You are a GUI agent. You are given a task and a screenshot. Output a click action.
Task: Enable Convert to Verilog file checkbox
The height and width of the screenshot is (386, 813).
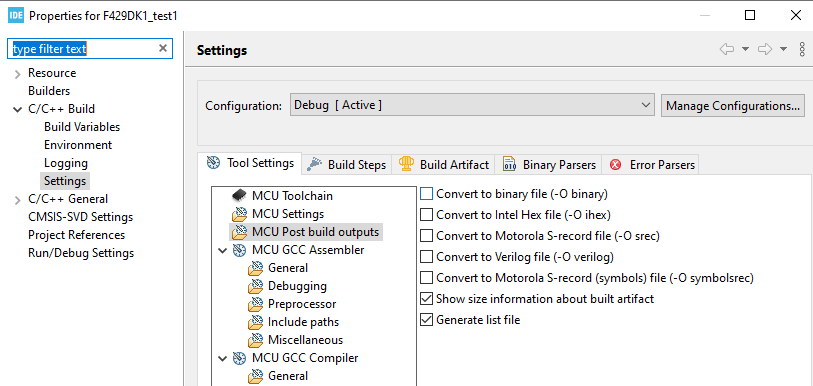(x=426, y=257)
